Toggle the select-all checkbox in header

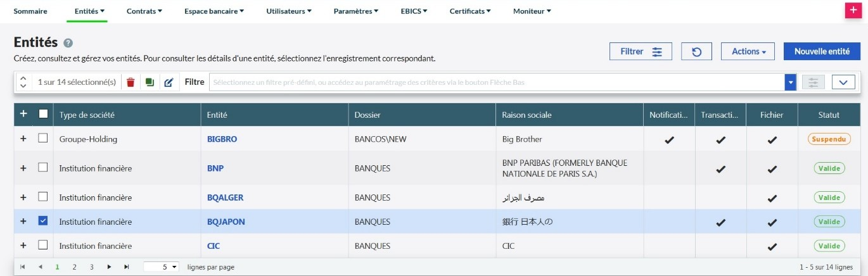pos(43,115)
